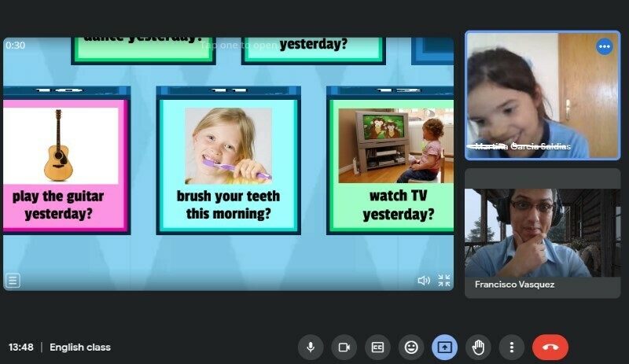
Task: Raise your hand in the meeting
Action: (x=478, y=347)
